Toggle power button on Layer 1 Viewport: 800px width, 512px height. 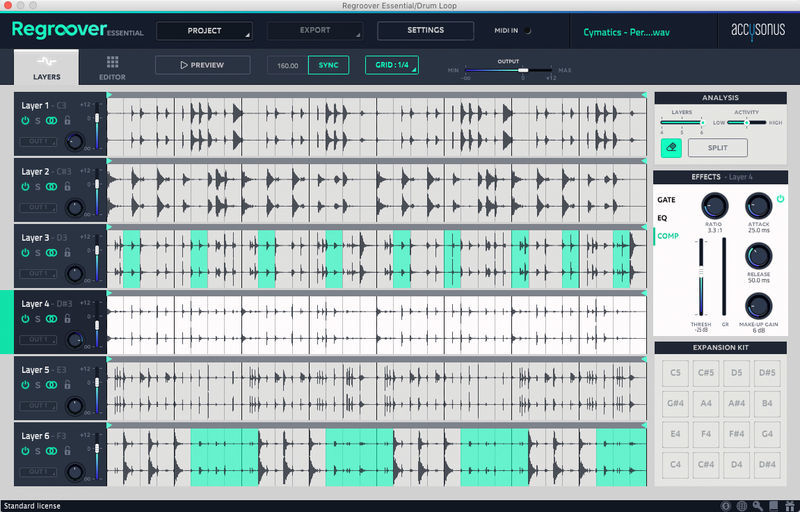[25, 121]
